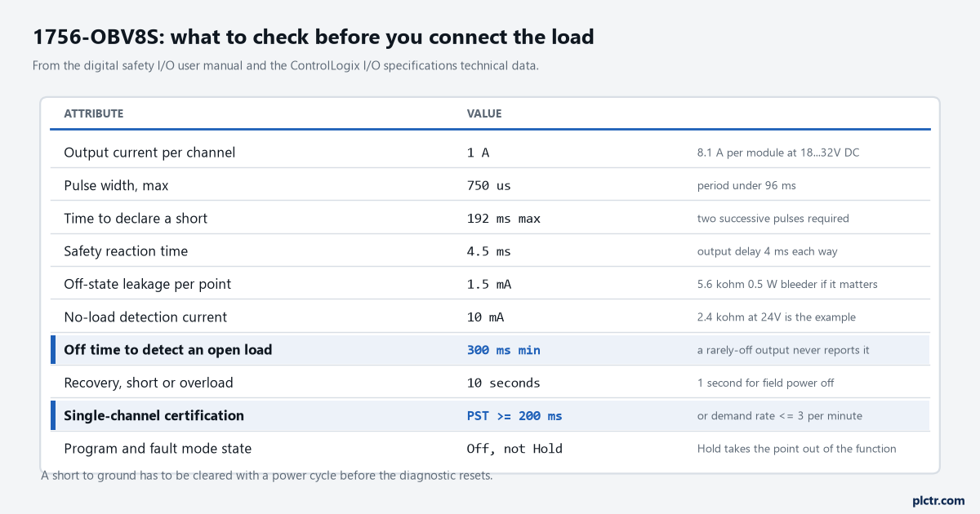The height and width of the screenshot is (514, 980).
Task: Click the 1756-OBV8S page title heading
Action: click(x=313, y=37)
